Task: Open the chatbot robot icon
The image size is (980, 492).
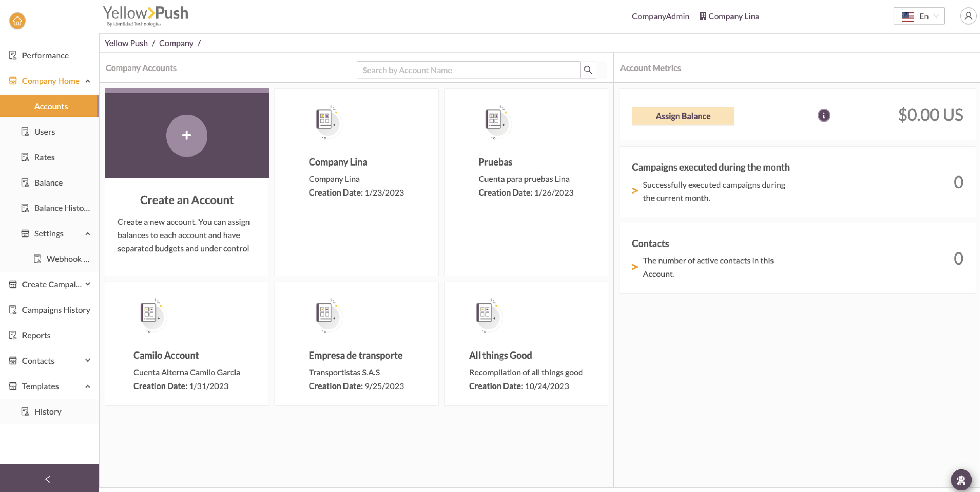Action: click(x=961, y=480)
